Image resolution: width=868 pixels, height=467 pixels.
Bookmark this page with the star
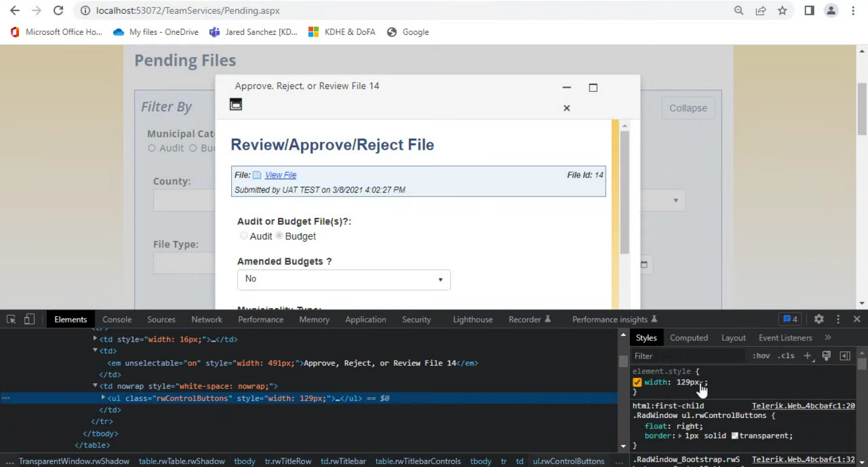(782, 10)
